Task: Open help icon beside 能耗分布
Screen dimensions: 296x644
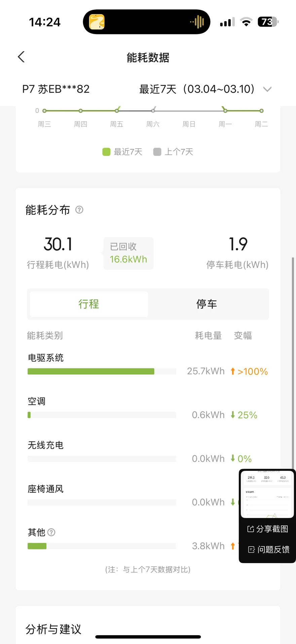Action: 79,210
